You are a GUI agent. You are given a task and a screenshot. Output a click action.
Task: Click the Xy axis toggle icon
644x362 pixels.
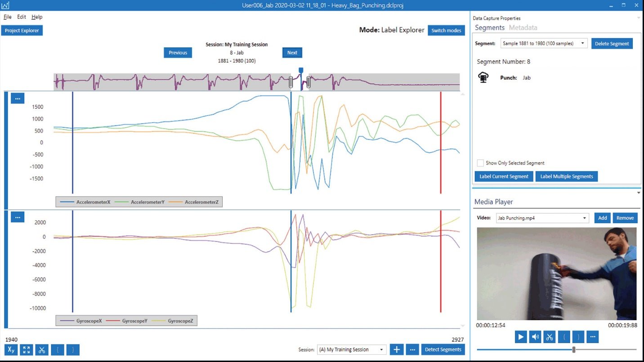click(11, 350)
